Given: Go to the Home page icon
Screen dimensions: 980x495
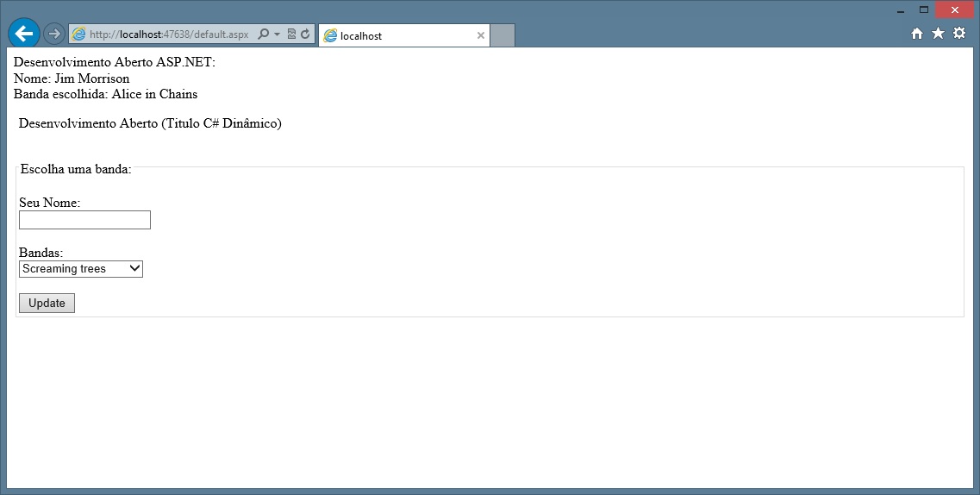Looking at the screenshot, I should tap(917, 34).
